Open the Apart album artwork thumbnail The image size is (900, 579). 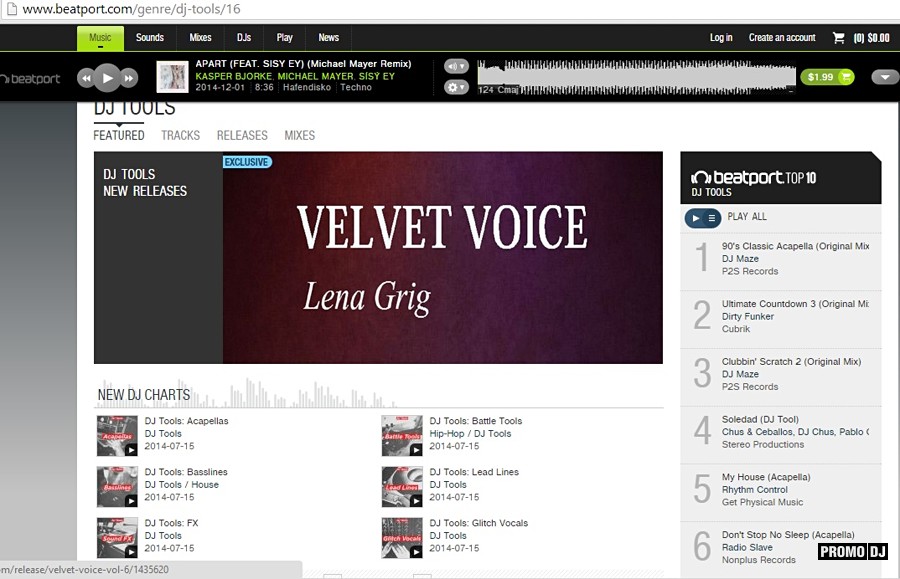[172, 77]
